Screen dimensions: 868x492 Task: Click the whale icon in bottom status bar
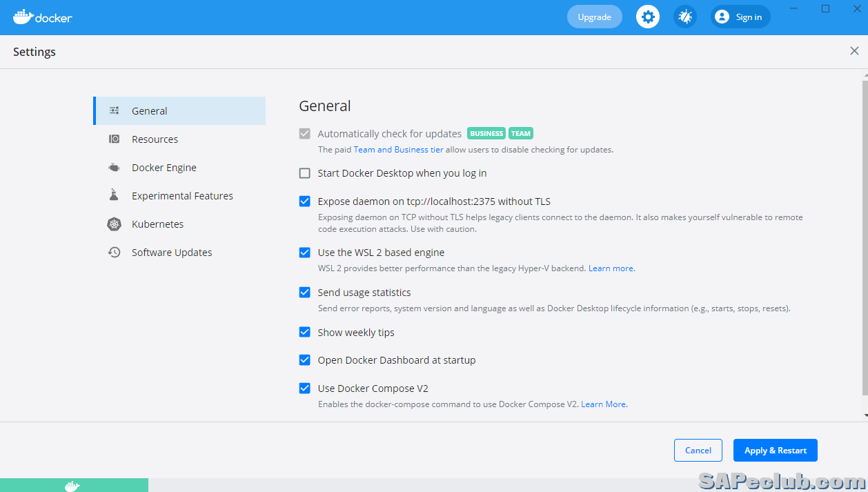coord(72,486)
